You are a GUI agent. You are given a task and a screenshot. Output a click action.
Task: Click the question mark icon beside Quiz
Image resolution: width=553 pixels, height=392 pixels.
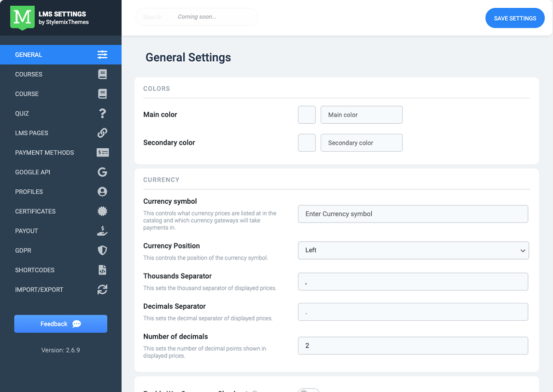102,114
